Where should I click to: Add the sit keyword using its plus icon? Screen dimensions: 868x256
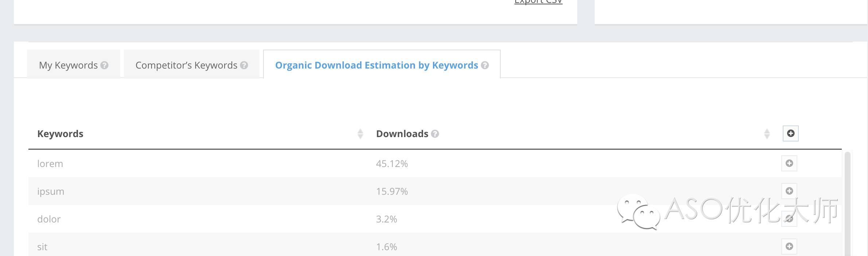(789, 247)
